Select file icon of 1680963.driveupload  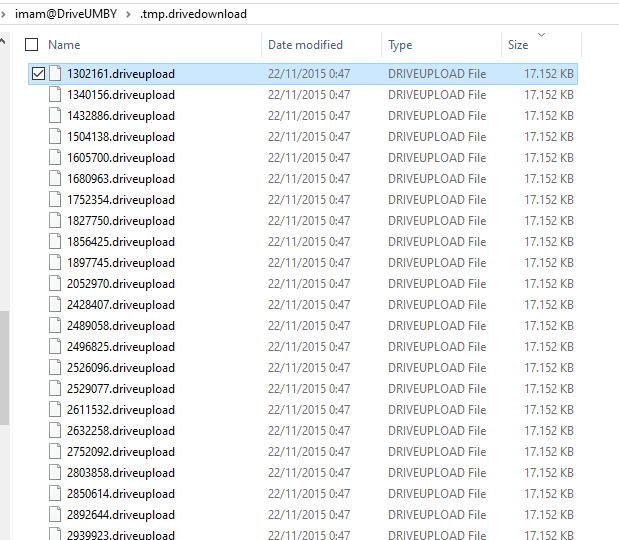pos(55,178)
